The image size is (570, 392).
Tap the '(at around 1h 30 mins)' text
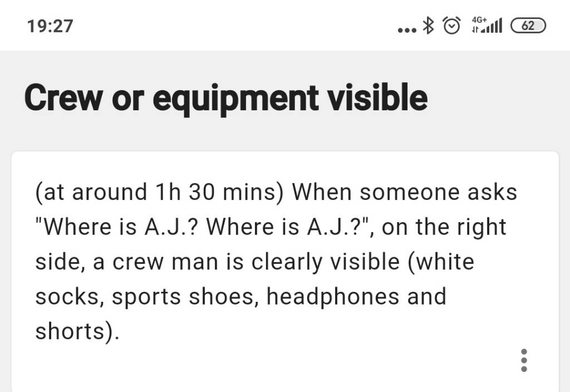click(159, 192)
